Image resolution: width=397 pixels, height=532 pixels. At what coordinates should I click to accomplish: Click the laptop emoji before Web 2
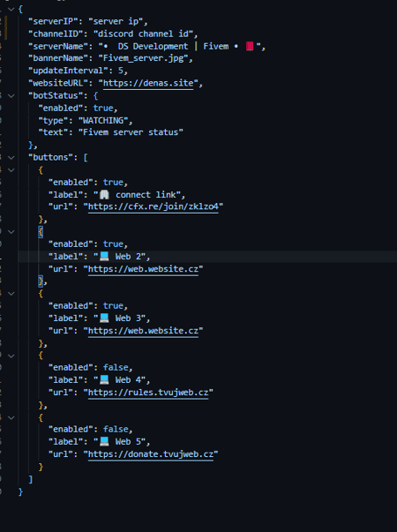[x=104, y=256]
